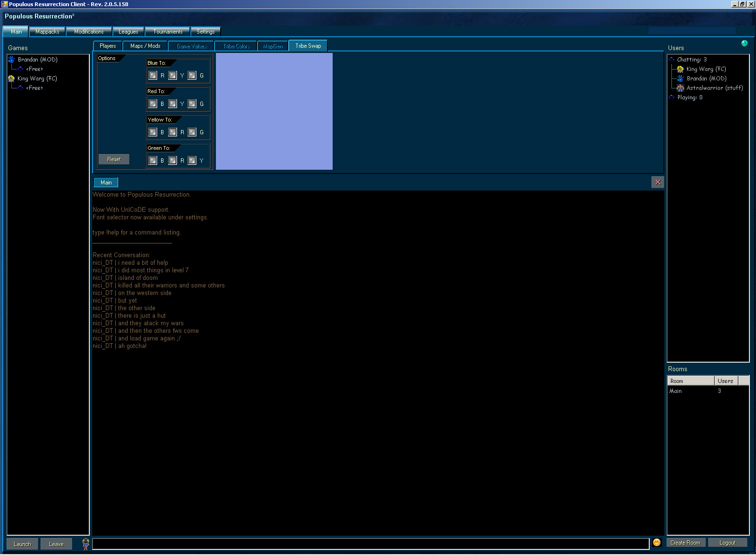Open the Tournaments tab
Image resolution: width=756 pixels, height=556 pixels.
(168, 32)
